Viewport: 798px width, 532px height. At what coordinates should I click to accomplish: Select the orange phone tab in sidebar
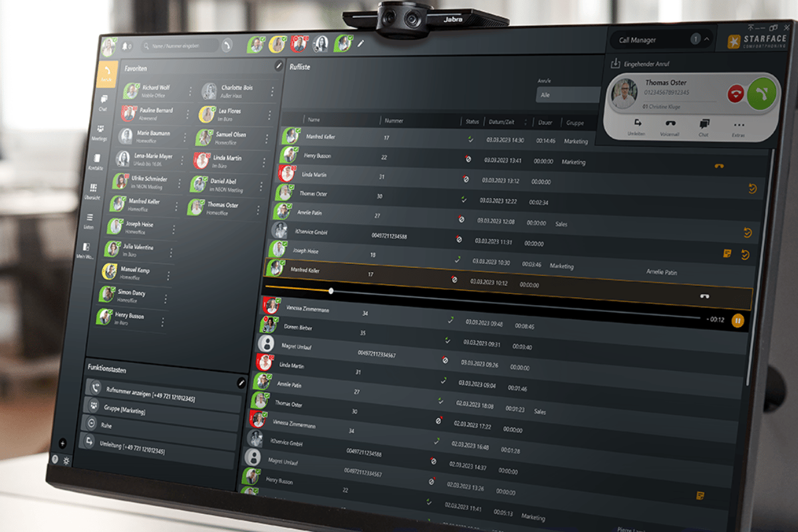click(106, 73)
